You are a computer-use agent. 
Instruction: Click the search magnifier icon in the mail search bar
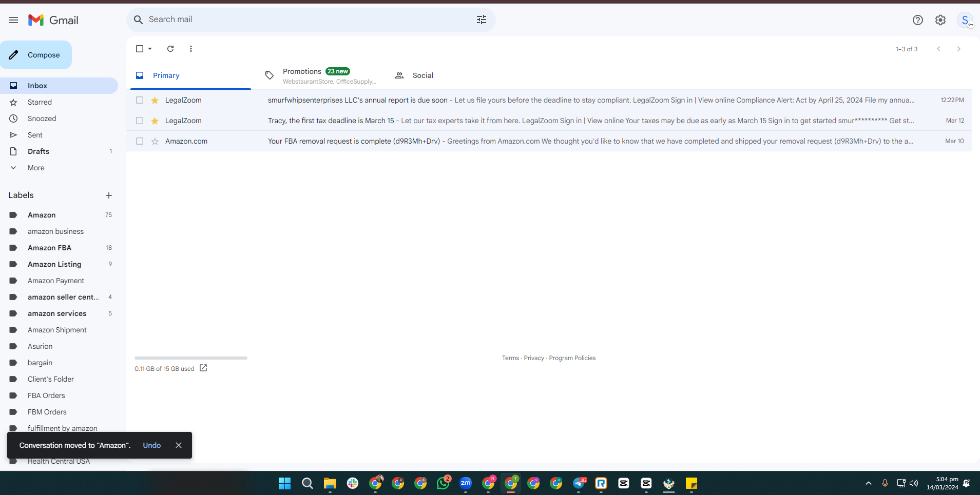point(138,19)
